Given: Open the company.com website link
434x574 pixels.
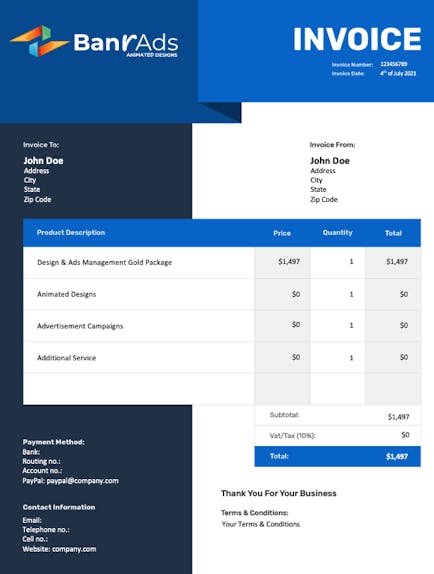Looking at the screenshot, I should click(74, 549).
